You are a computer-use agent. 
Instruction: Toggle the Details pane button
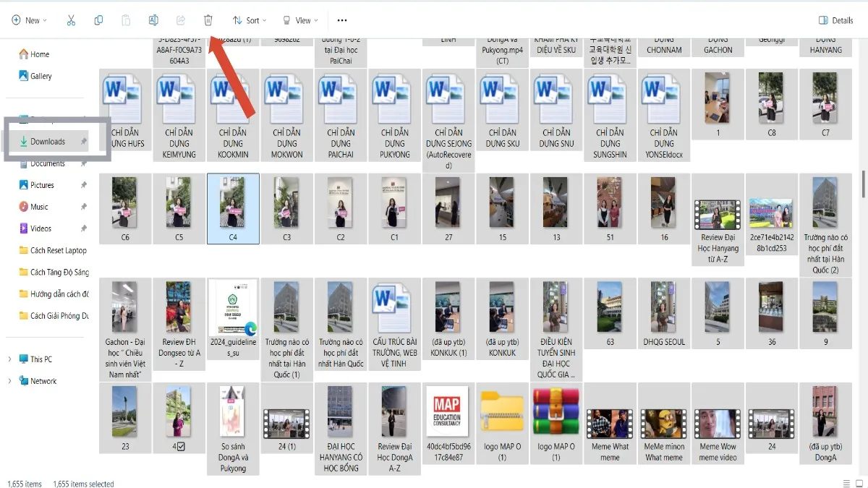click(835, 20)
